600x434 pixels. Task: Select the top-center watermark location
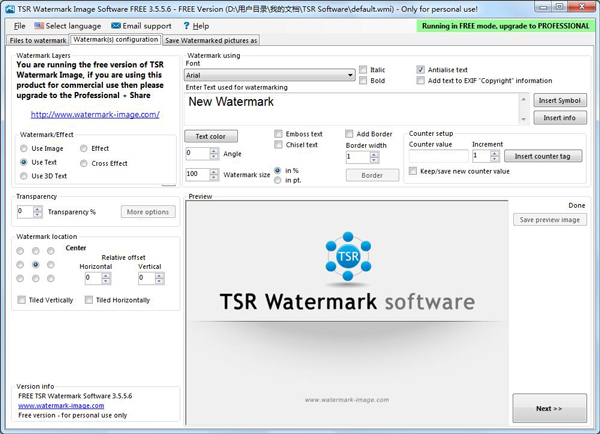pyautogui.click(x=36, y=251)
